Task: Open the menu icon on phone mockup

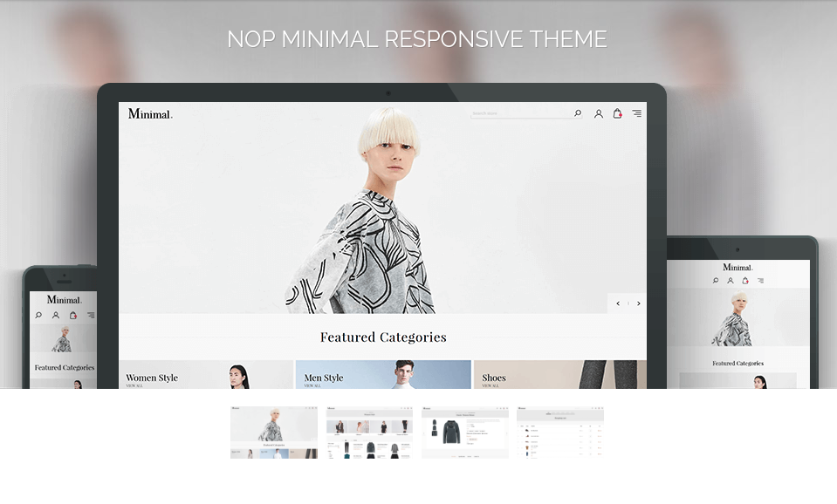Action: pyautogui.click(x=91, y=315)
